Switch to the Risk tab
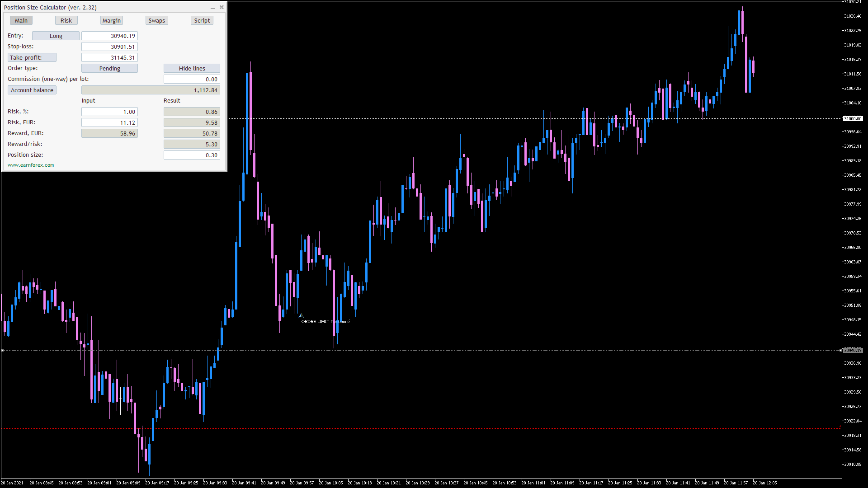This screenshot has width=868, height=488. [66, 20]
